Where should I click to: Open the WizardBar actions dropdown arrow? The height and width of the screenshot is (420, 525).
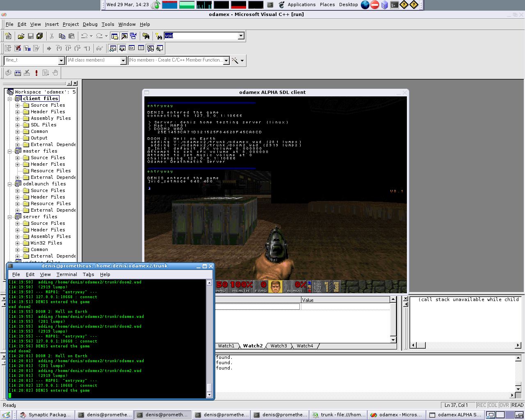242,61
